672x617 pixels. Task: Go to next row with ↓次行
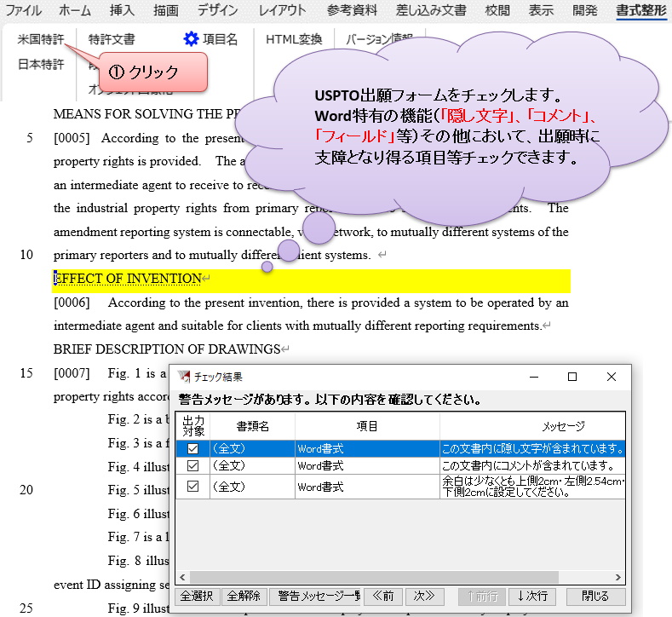click(x=533, y=596)
